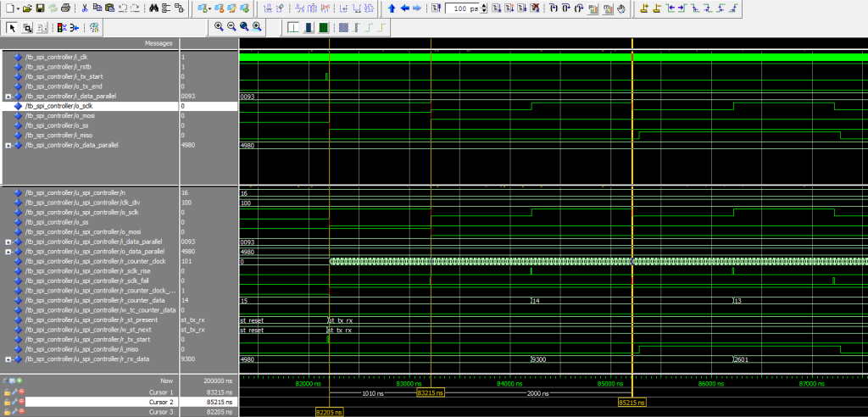Click the Copy icon in the toolbar

[97, 8]
